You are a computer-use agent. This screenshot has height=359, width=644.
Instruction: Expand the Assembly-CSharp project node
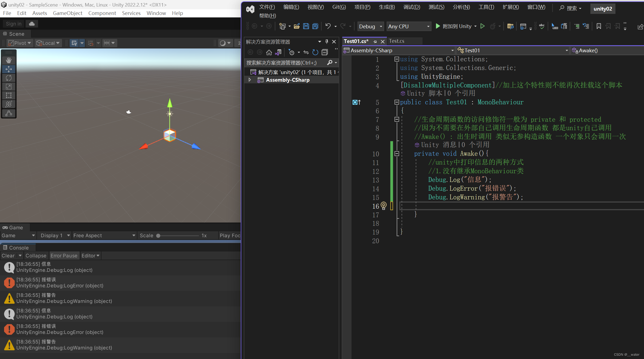249,80
